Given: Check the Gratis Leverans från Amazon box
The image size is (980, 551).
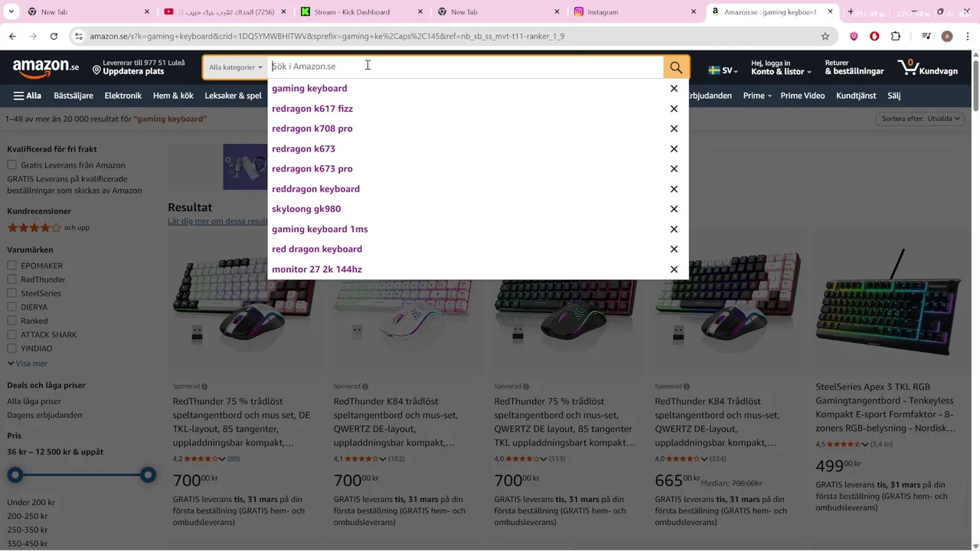Looking at the screenshot, I should [x=11, y=165].
